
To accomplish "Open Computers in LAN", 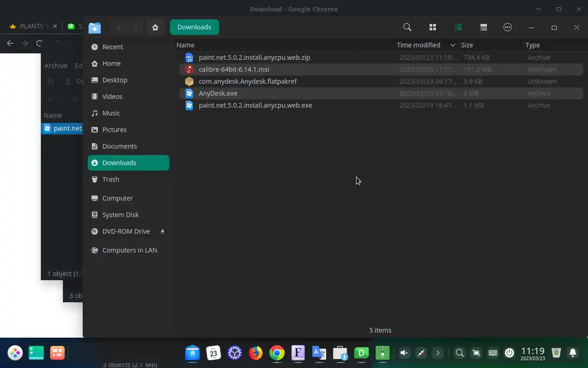I will [128, 250].
